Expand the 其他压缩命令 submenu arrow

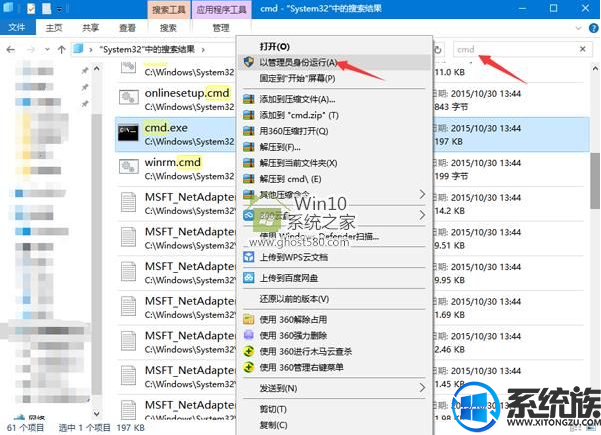pyautogui.click(x=422, y=194)
